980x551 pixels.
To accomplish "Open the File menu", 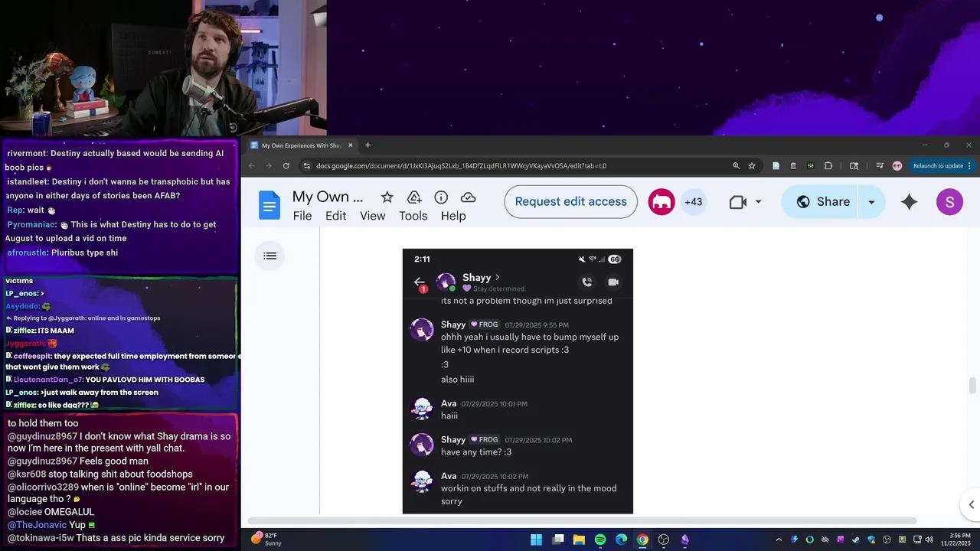I will [x=302, y=216].
